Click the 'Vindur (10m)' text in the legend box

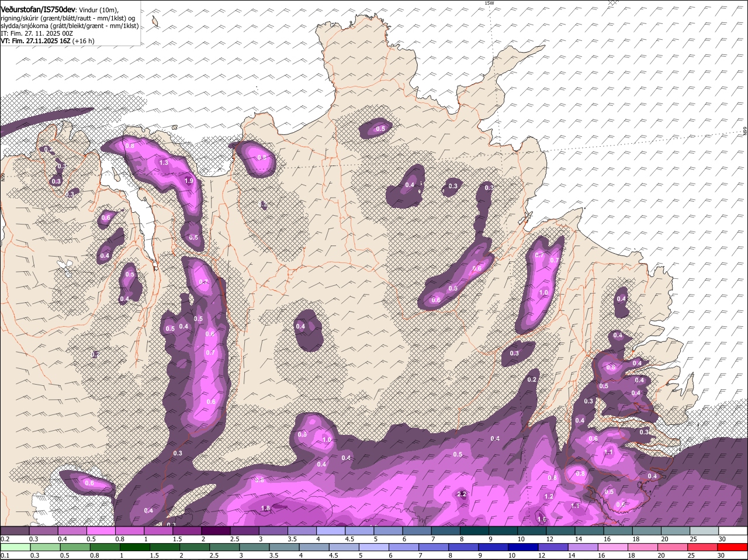98,11
